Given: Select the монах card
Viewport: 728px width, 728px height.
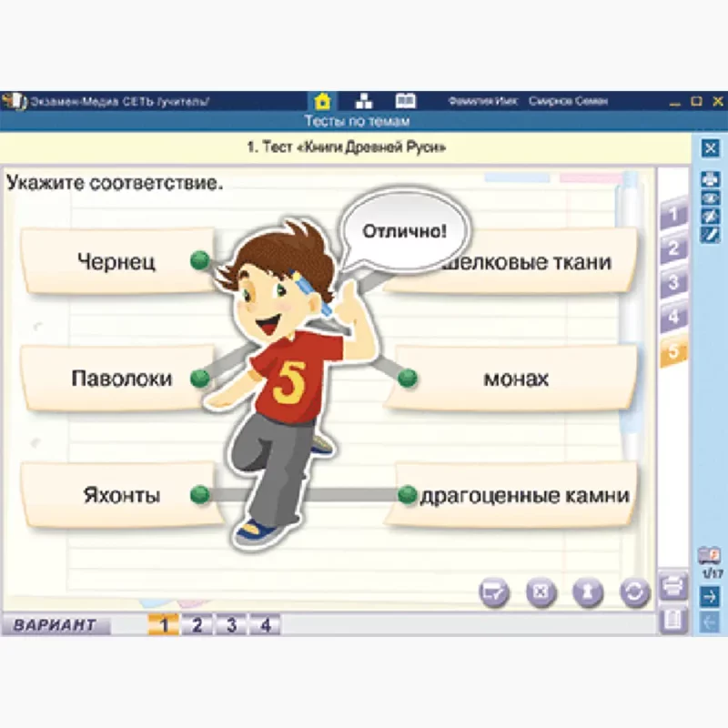Looking at the screenshot, I should (511, 379).
